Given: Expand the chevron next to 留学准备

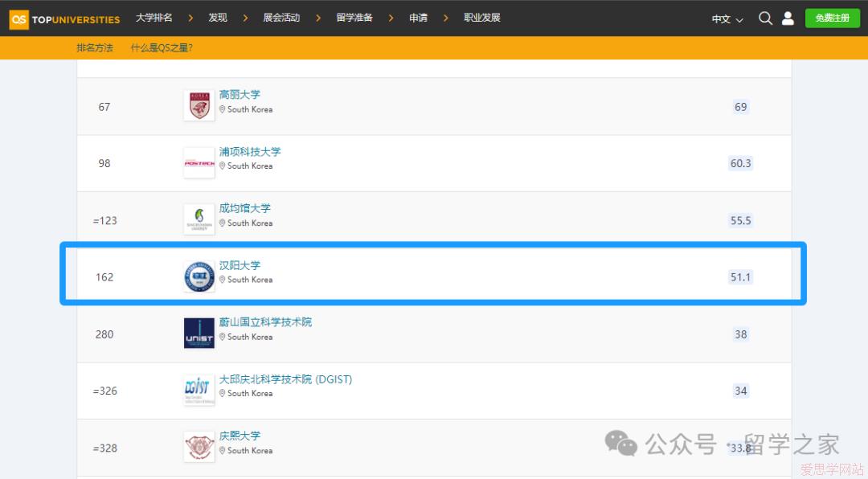Looking at the screenshot, I should pyautogui.click(x=391, y=18).
